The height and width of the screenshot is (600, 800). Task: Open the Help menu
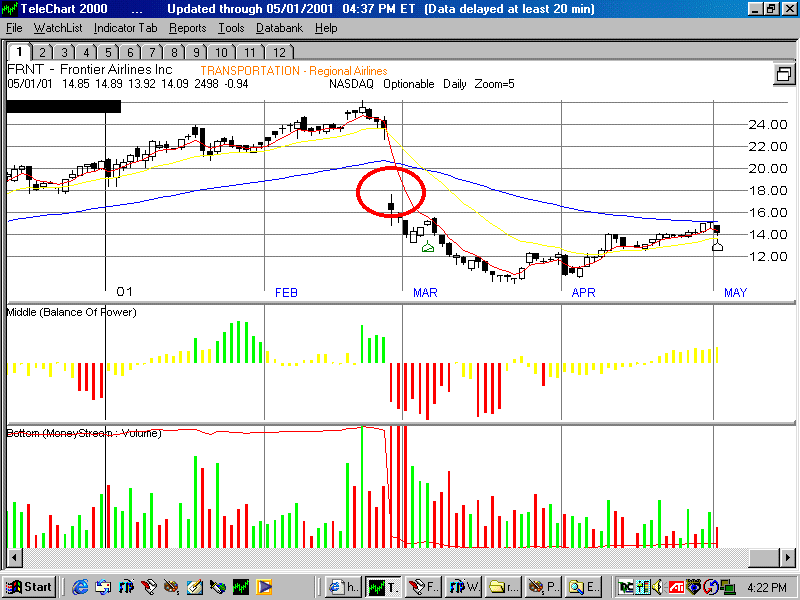(x=326, y=28)
